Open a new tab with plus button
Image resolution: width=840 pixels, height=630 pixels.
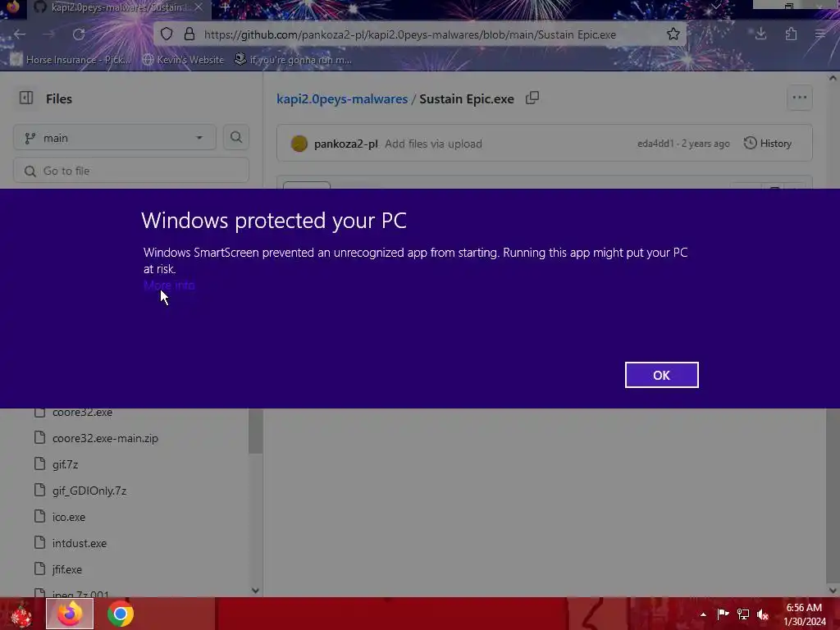pos(225,7)
